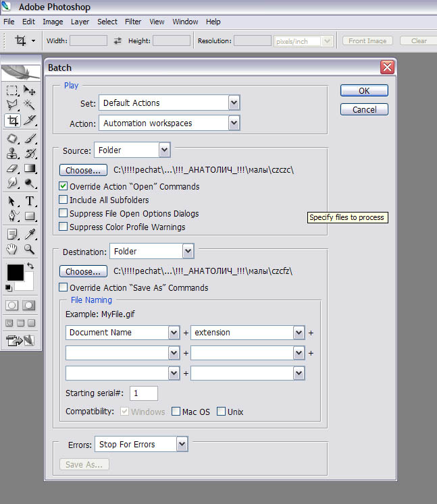Select the Notes tool
The image size is (437, 504).
[x=12, y=234]
